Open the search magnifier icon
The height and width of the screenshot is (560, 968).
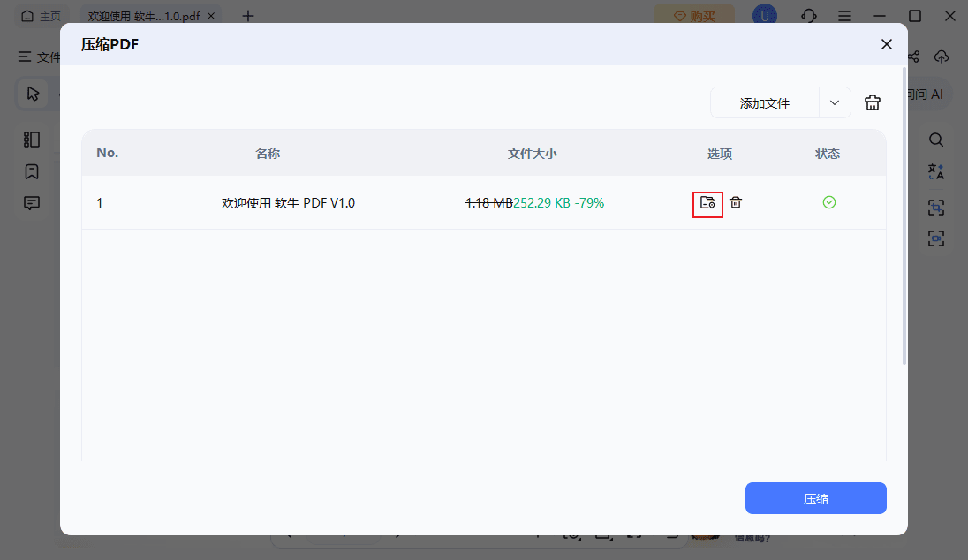coord(936,140)
